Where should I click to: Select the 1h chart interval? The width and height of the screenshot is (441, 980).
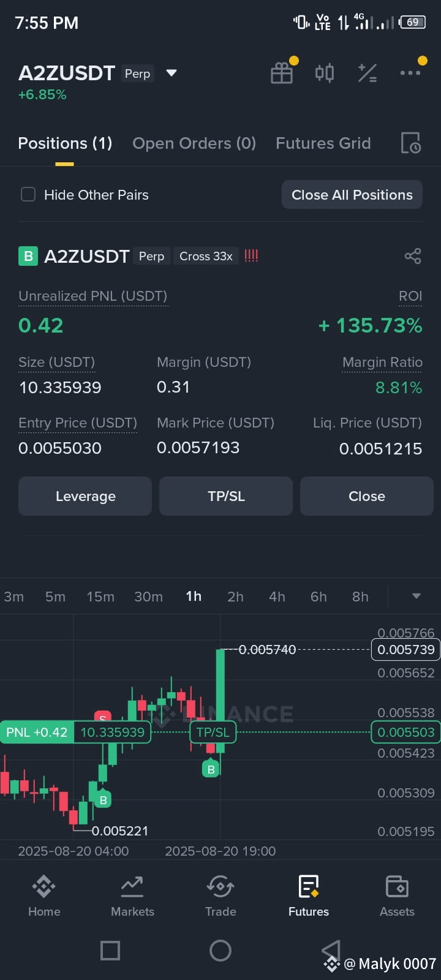tap(194, 597)
